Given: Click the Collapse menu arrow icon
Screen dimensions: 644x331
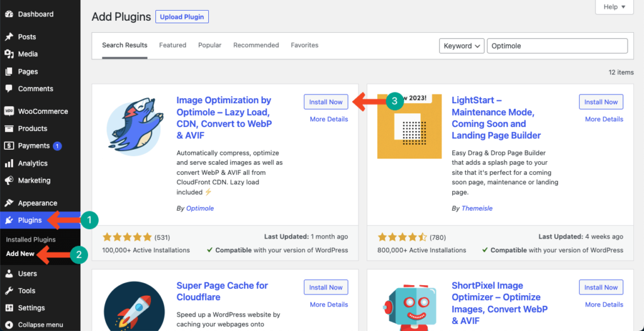Looking at the screenshot, I should point(9,325).
